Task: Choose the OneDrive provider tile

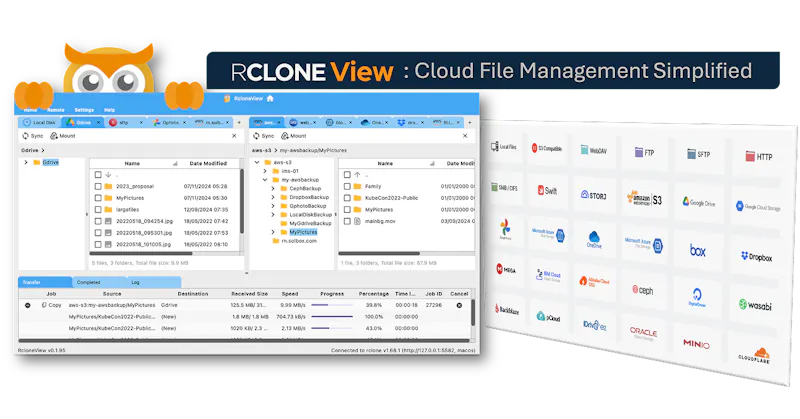Action: [x=594, y=239]
